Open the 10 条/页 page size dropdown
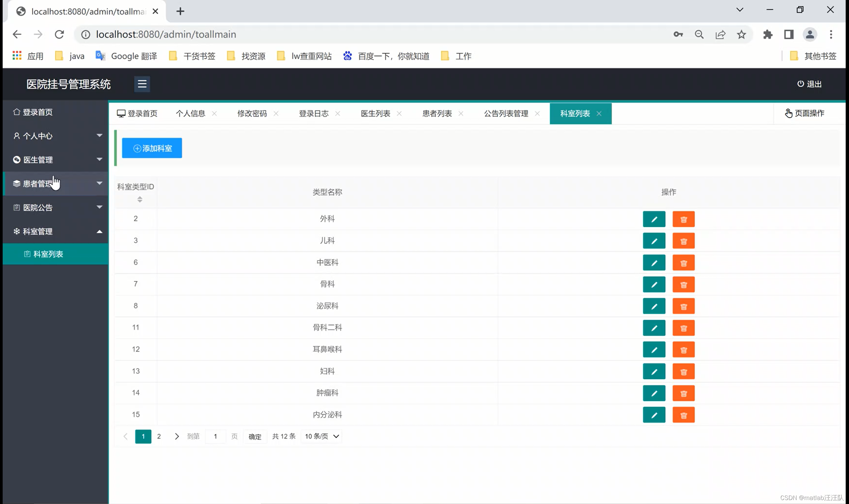This screenshot has height=504, width=849. (x=321, y=436)
